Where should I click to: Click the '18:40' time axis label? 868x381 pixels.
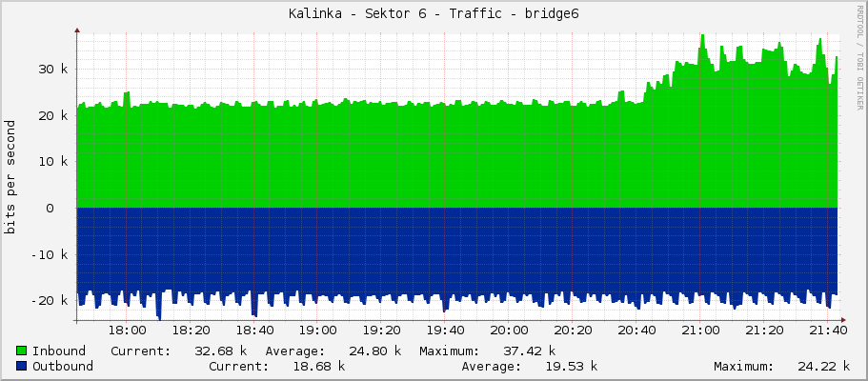(255, 331)
